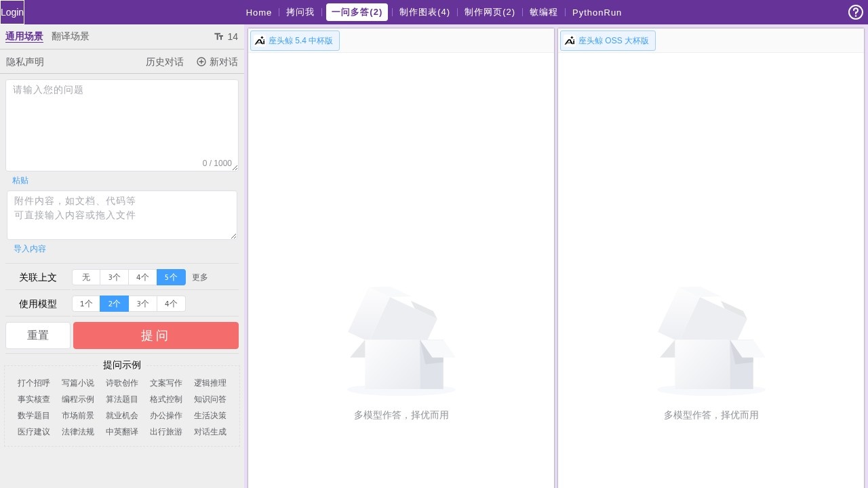Expand 更多 context options
Viewport: 868px width, 488px height.
point(200,277)
